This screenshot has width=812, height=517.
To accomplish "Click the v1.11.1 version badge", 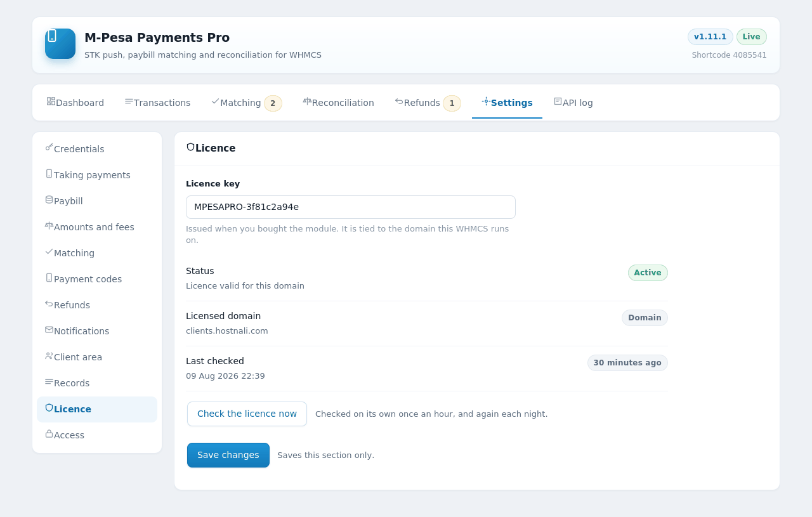I will (x=710, y=37).
